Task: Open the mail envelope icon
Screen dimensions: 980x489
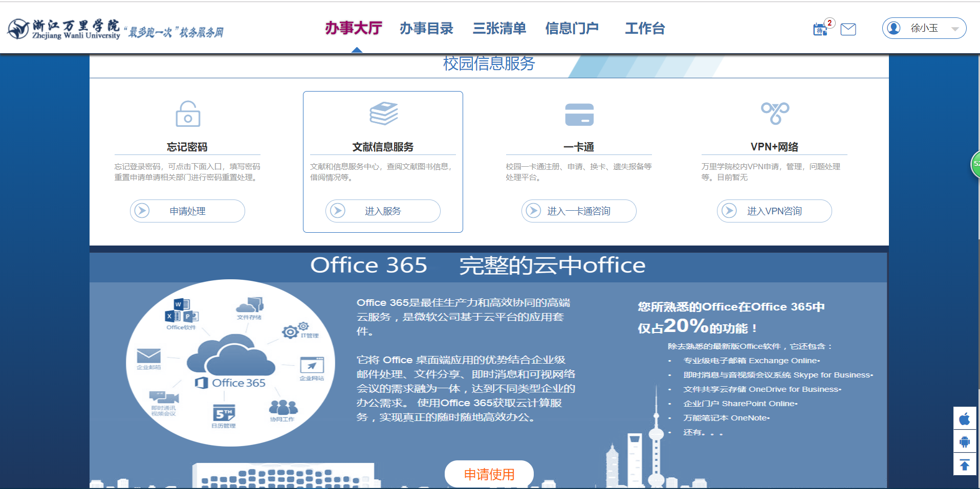Action: tap(848, 29)
